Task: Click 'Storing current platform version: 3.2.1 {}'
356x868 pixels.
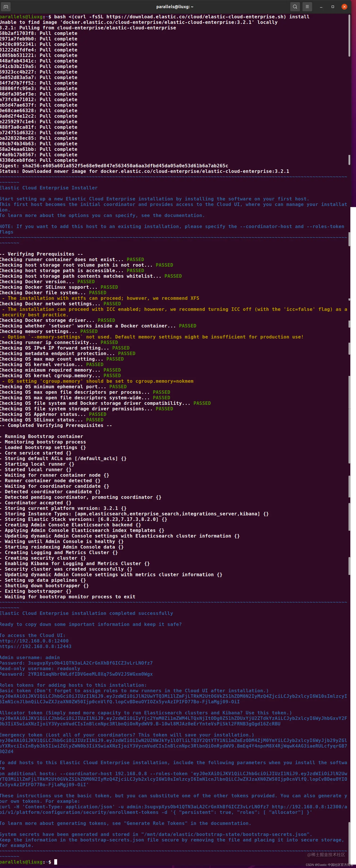Action: click(63, 508)
